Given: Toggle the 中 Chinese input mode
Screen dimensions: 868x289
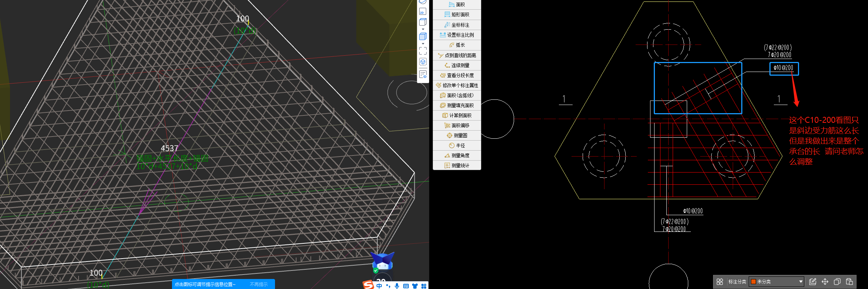Looking at the screenshot, I should pos(379,286).
